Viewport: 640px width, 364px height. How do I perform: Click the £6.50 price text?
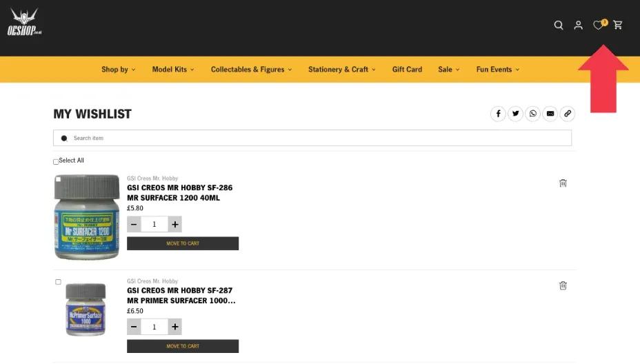135,311
